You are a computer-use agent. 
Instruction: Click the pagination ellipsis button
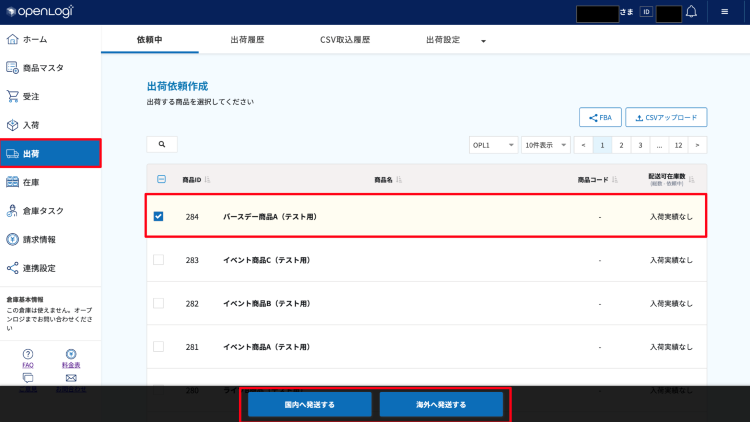660,145
